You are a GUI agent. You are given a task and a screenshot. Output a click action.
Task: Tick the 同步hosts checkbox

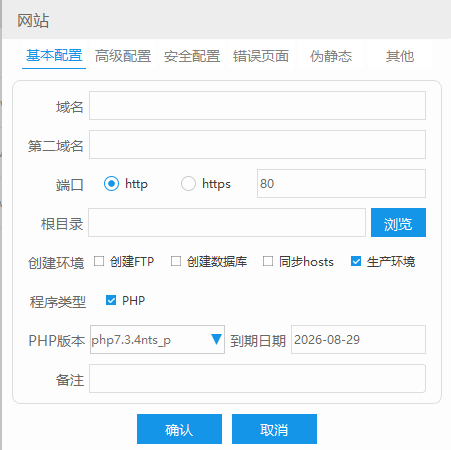coord(268,261)
